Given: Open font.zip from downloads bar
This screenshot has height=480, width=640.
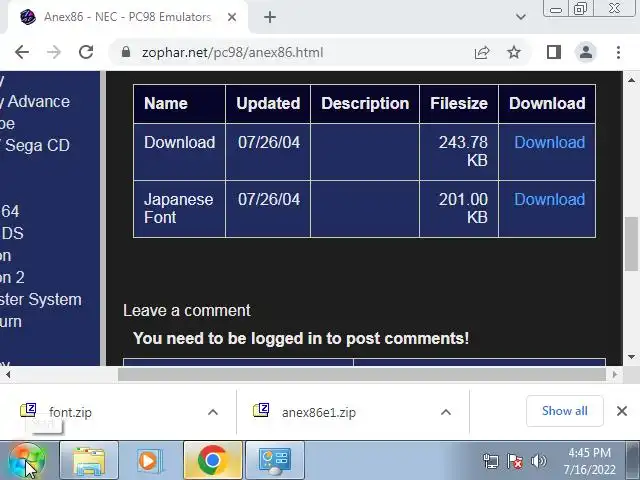Looking at the screenshot, I should 70,412.
